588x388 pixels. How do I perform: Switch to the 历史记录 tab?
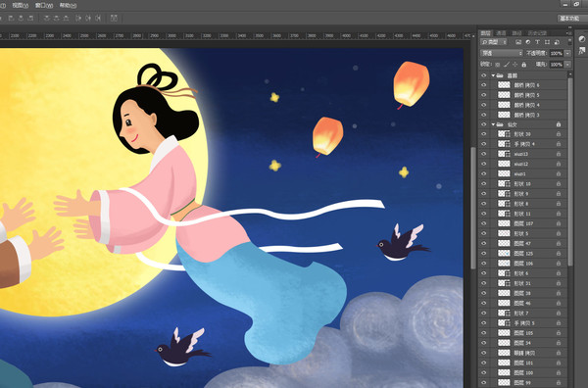click(x=537, y=33)
